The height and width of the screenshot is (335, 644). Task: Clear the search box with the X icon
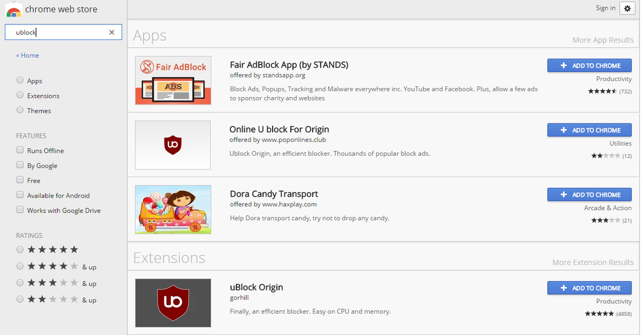[x=112, y=32]
